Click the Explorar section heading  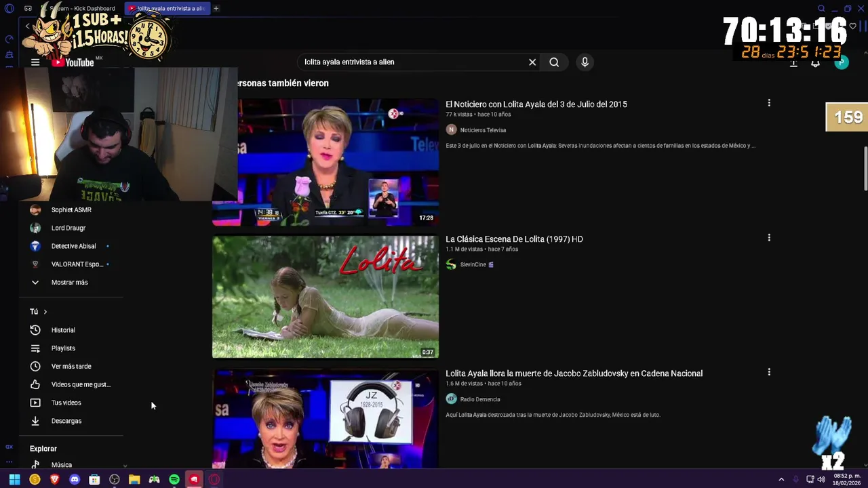[x=43, y=449]
